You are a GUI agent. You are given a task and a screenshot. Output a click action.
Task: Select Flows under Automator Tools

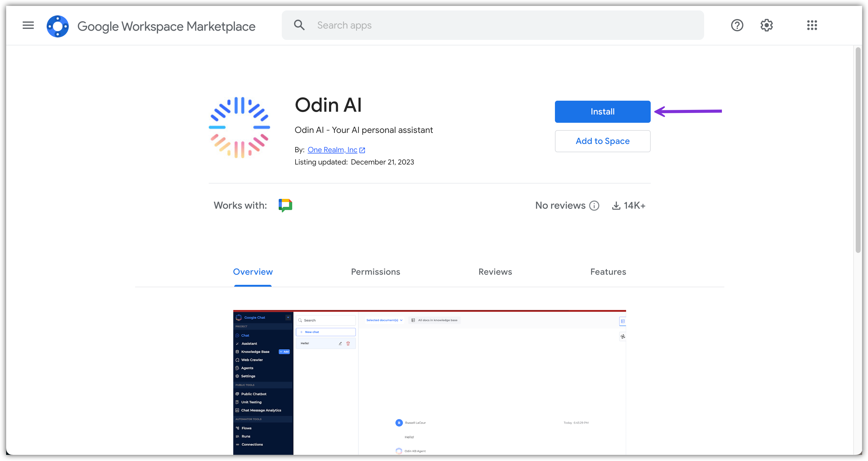[246, 428]
